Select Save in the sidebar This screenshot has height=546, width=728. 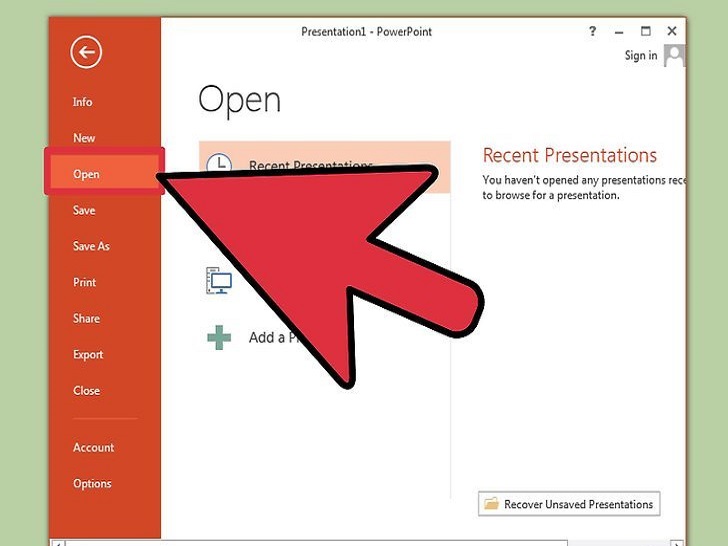coord(84,210)
